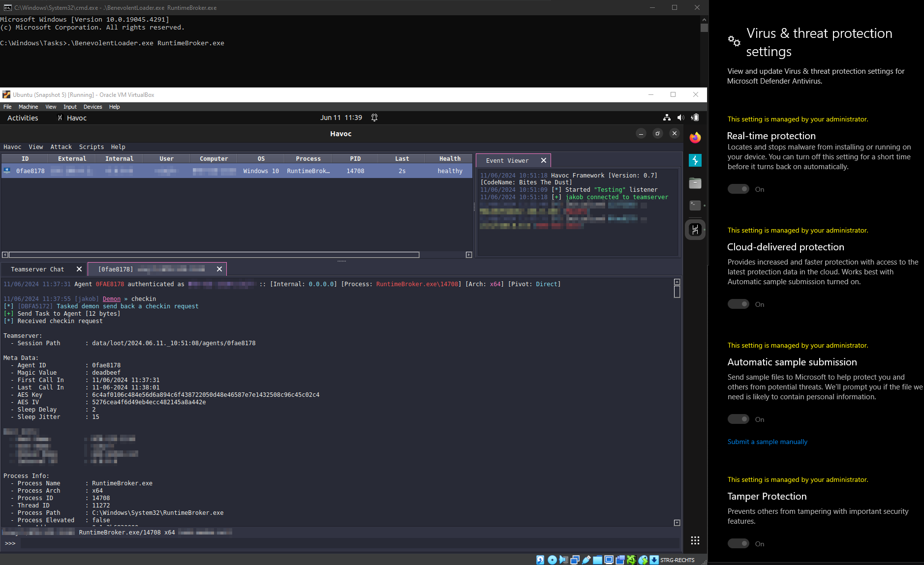
Task: Click the Demon link in console output
Action: point(112,299)
